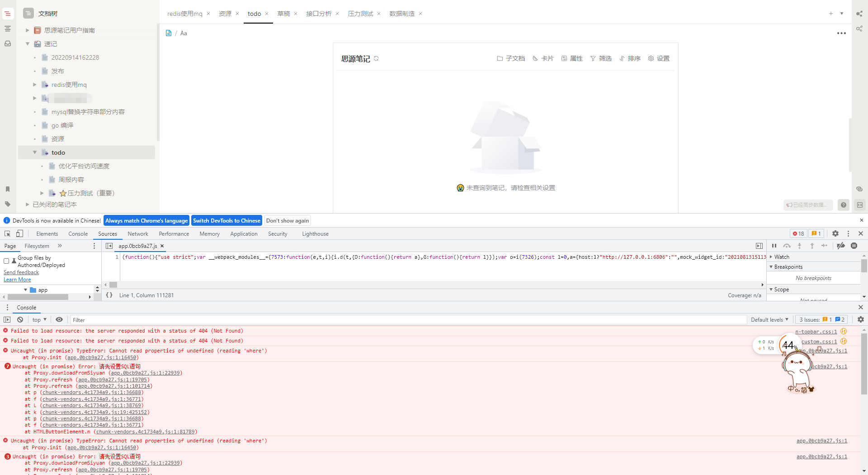Open the error count badge showing 18
This screenshot has width=868, height=475.
(798, 233)
